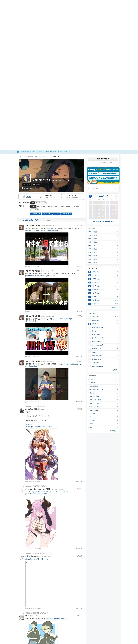Click the profile avatar on the banner
This screenshot has width=138, height=644.
26,178
